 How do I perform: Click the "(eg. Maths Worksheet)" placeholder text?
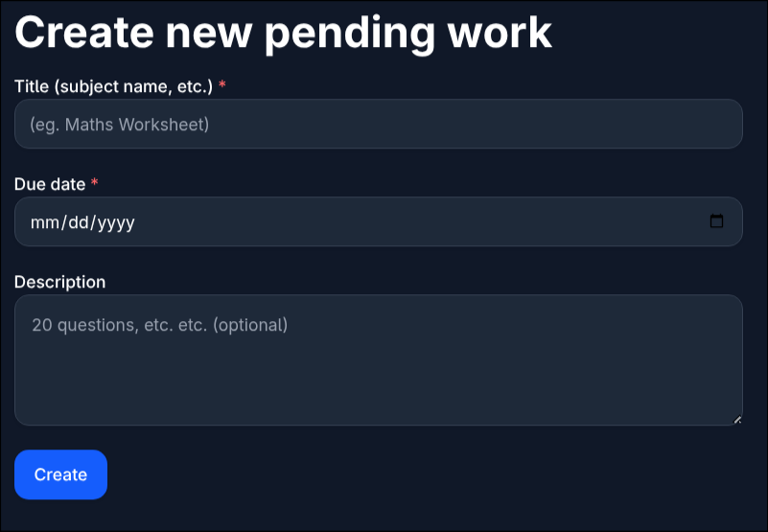120,125
